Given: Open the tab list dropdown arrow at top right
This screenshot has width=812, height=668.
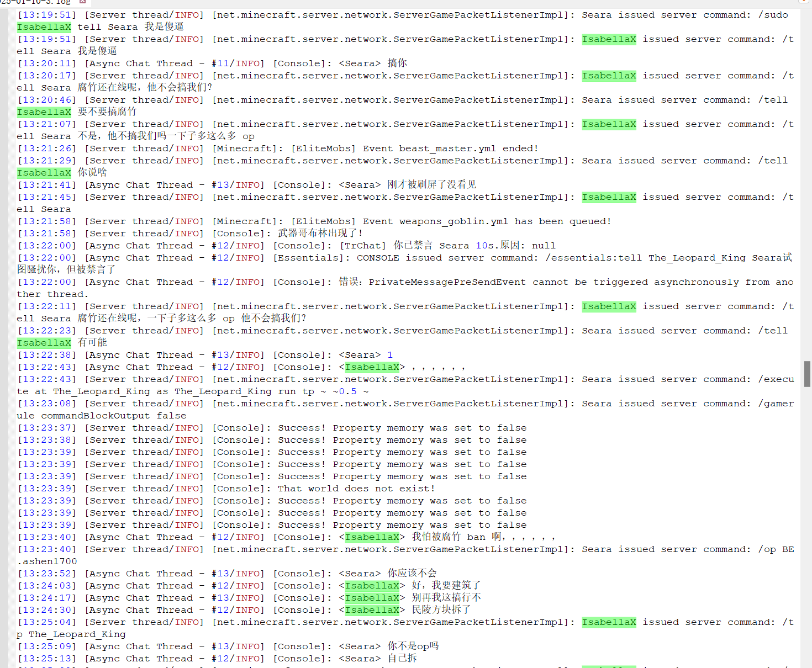Looking at the screenshot, I should [804, 2].
